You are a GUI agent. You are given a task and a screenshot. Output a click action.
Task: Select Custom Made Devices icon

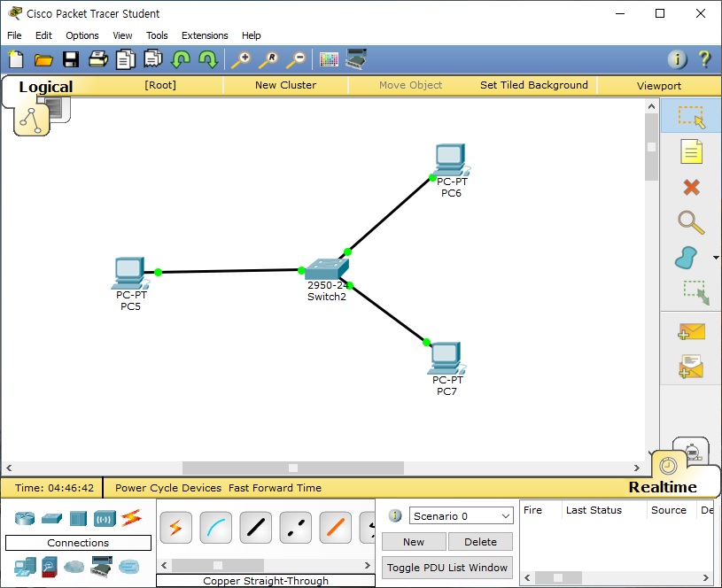[101, 567]
